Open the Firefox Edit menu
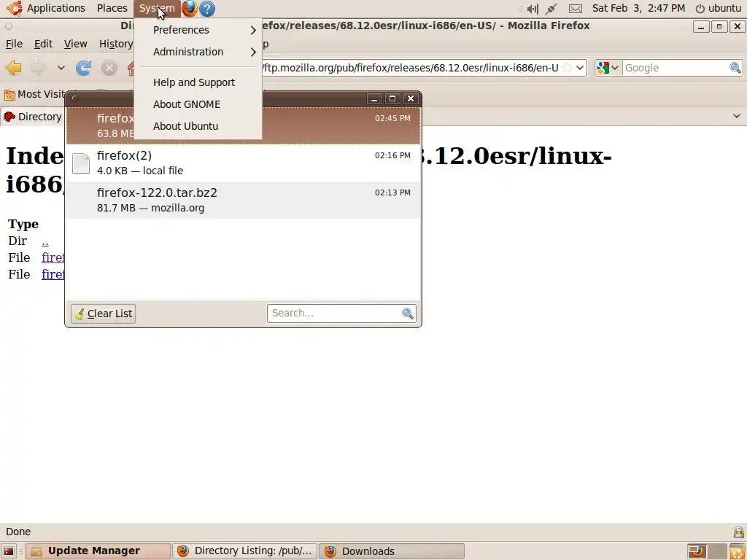 click(43, 44)
